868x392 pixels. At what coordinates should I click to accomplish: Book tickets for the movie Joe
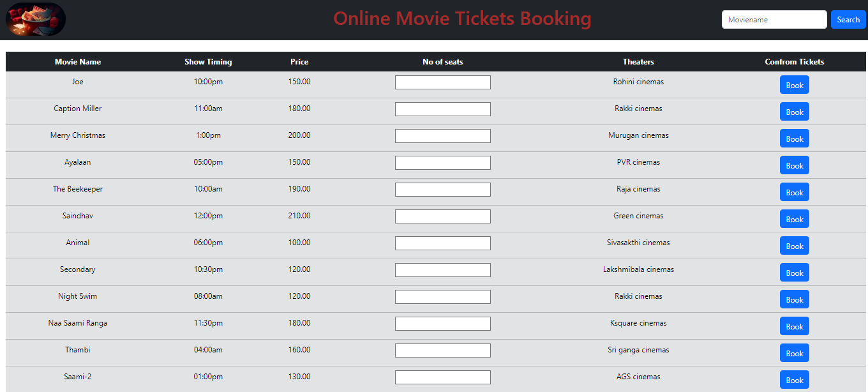pyautogui.click(x=794, y=85)
